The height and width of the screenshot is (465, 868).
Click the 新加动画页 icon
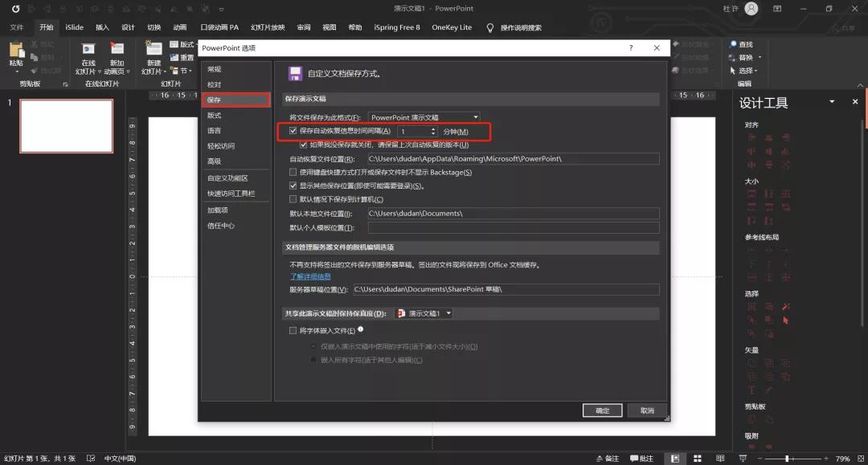117,49
